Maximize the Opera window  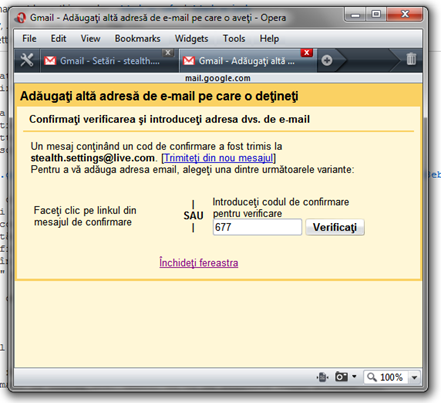(x=376, y=14)
